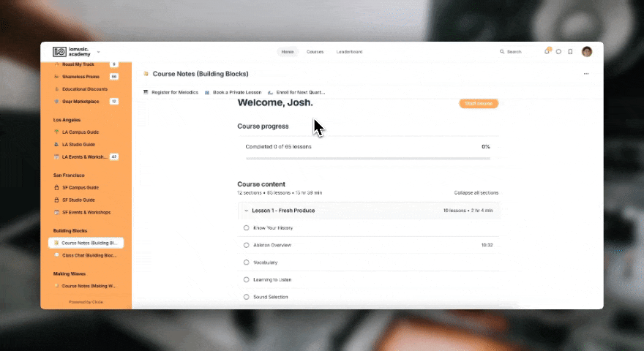Open the chat messages bubble icon

coord(558,52)
